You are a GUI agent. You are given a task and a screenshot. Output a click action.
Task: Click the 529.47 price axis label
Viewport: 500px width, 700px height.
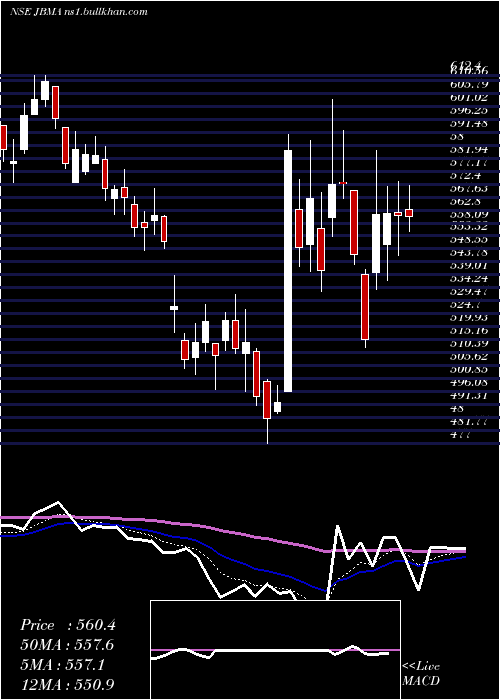[x=469, y=292]
